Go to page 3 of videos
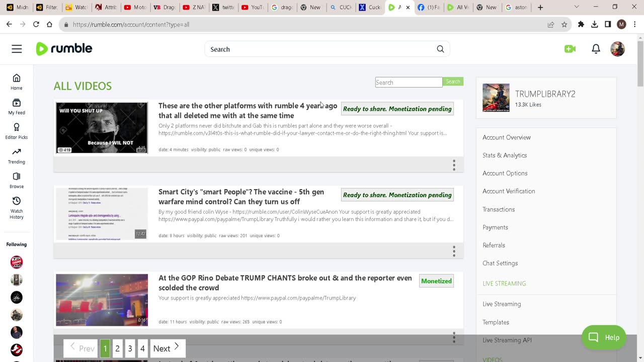Screen dimensions: 644x362 click(x=130, y=348)
